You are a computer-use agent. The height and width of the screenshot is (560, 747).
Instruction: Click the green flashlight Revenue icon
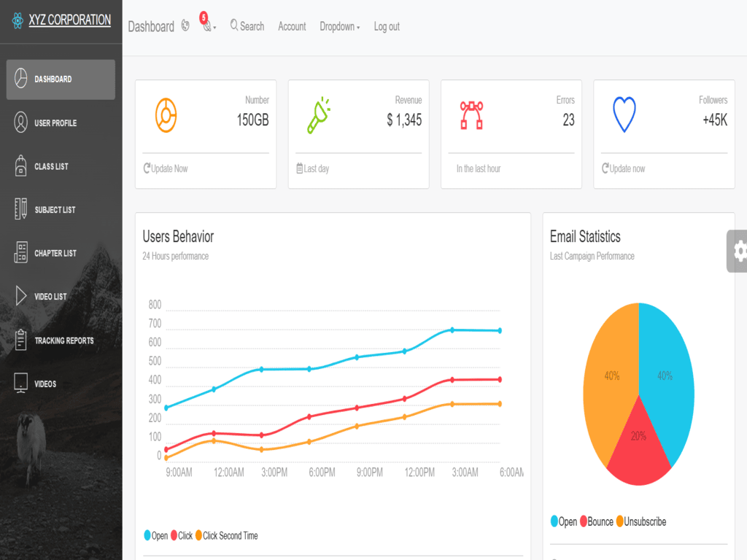(x=318, y=115)
